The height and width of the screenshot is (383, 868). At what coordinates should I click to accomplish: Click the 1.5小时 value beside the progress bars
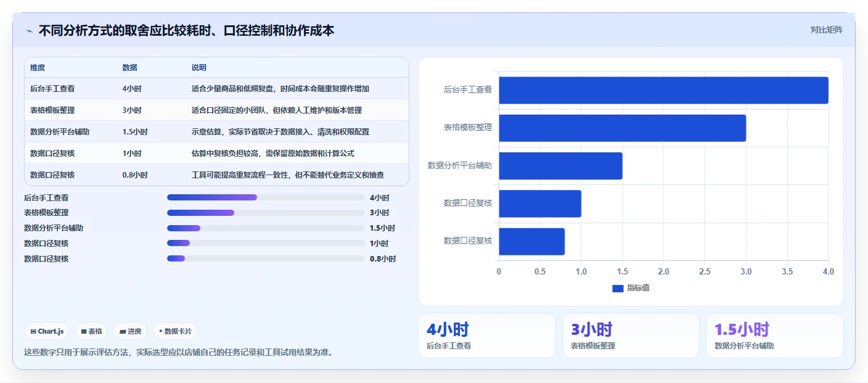tap(383, 228)
